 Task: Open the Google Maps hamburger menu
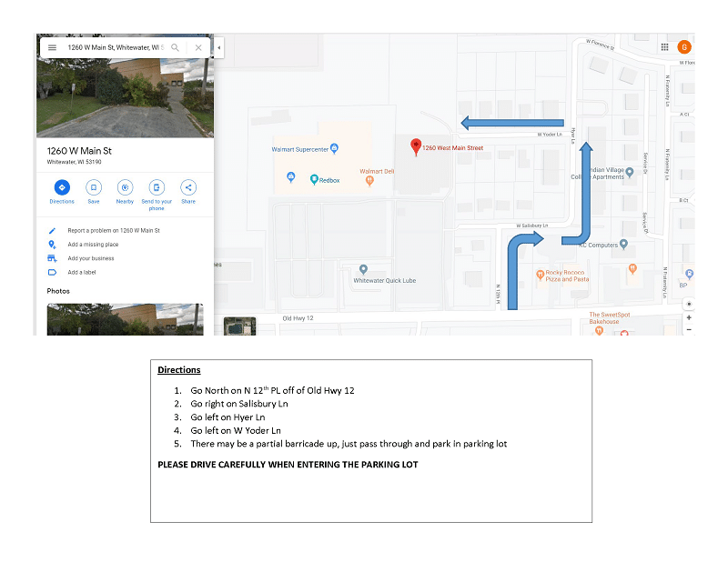(x=53, y=47)
